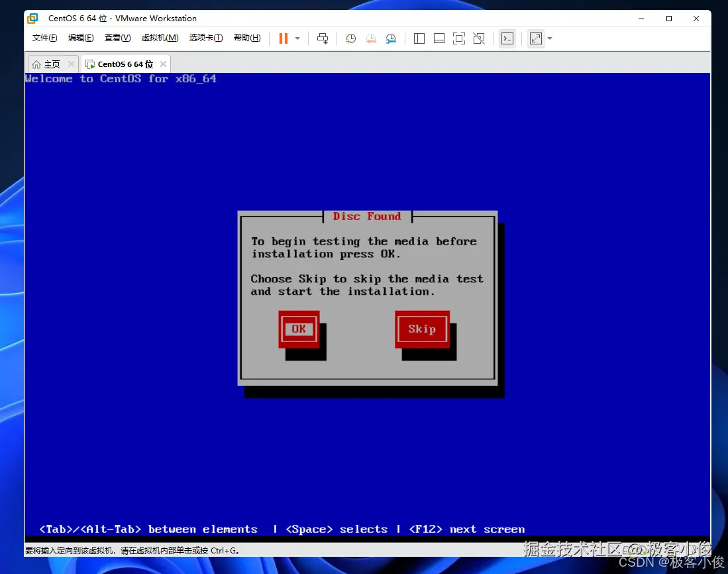The height and width of the screenshot is (574, 728).
Task: Enter full screen mode
Action: pyautogui.click(x=458, y=38)
